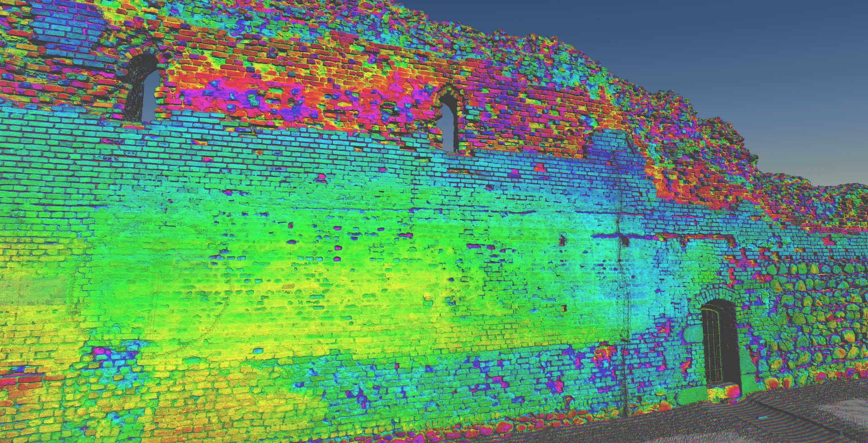This screenshot has width=868, height=443.
Task: Click the small square hole above the crack
Action: tap(624, 242)
